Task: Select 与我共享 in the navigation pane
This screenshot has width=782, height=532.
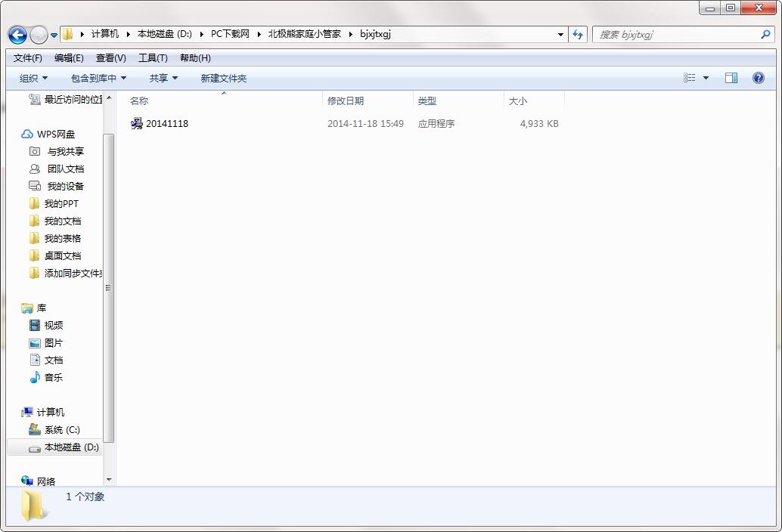Action: (64, 151)
